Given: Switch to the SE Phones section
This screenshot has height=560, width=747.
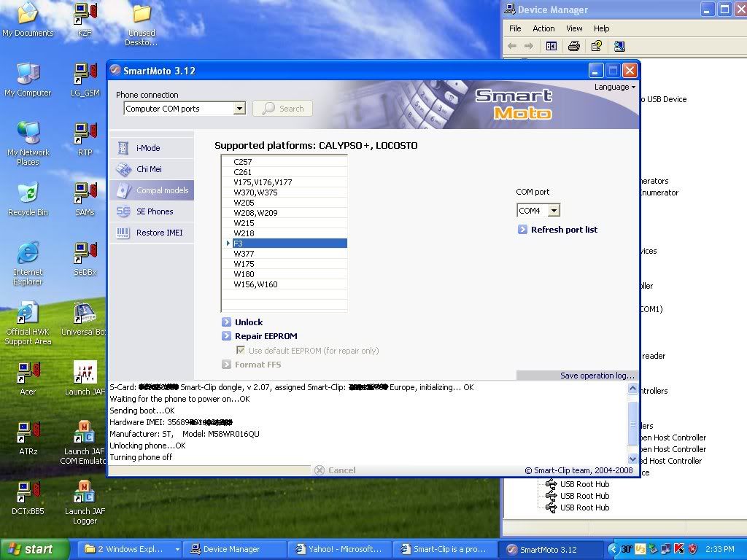Looking at the screenshot, I should tap(152, 211).
